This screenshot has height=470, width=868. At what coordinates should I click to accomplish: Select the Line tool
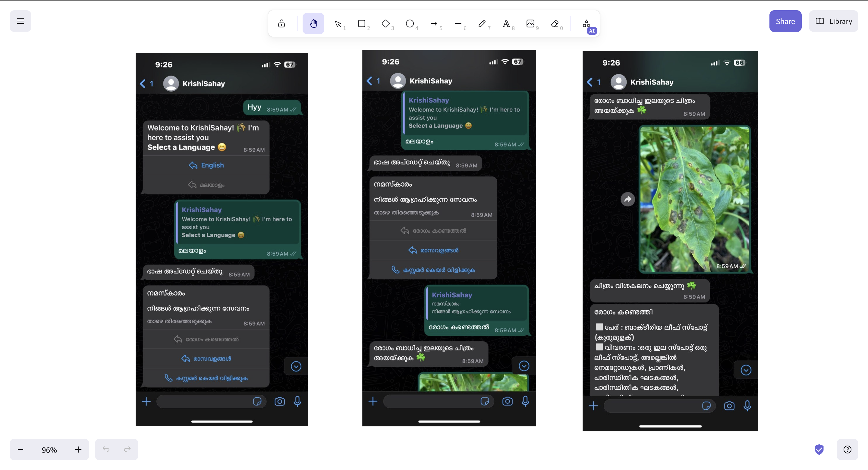[x=458, y=23]
